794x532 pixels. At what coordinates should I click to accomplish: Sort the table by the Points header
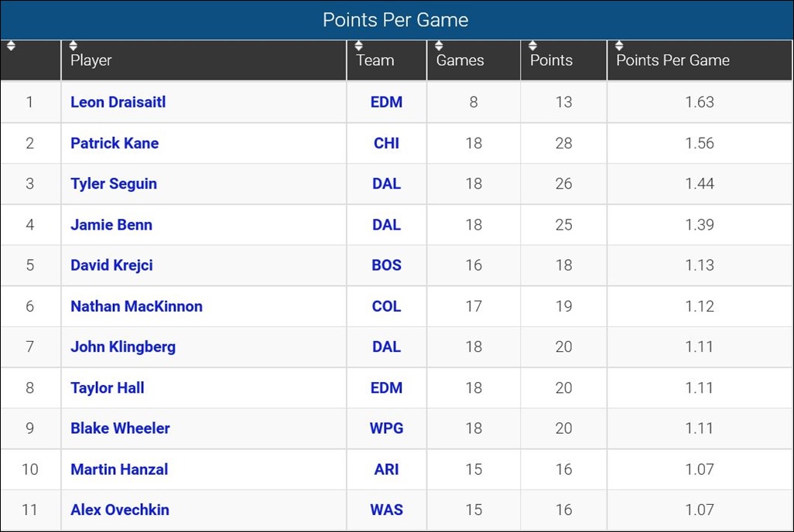coord(552,60)
